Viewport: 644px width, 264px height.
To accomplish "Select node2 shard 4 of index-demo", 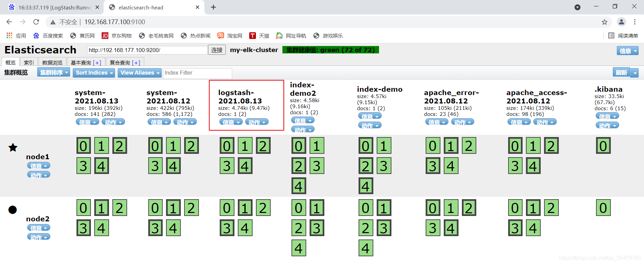I will coord(366,248).
